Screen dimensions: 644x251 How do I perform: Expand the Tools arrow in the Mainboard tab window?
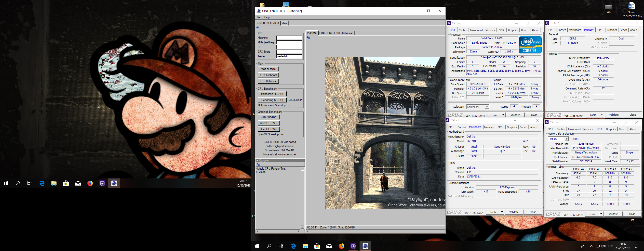point(502,212)
